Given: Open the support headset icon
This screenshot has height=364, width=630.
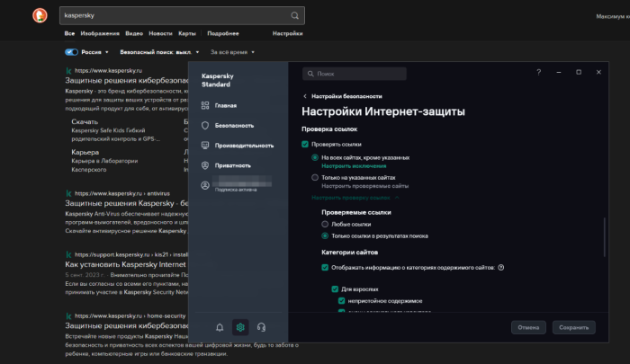Looking at the screenshot, I should [x=261, y=327].
